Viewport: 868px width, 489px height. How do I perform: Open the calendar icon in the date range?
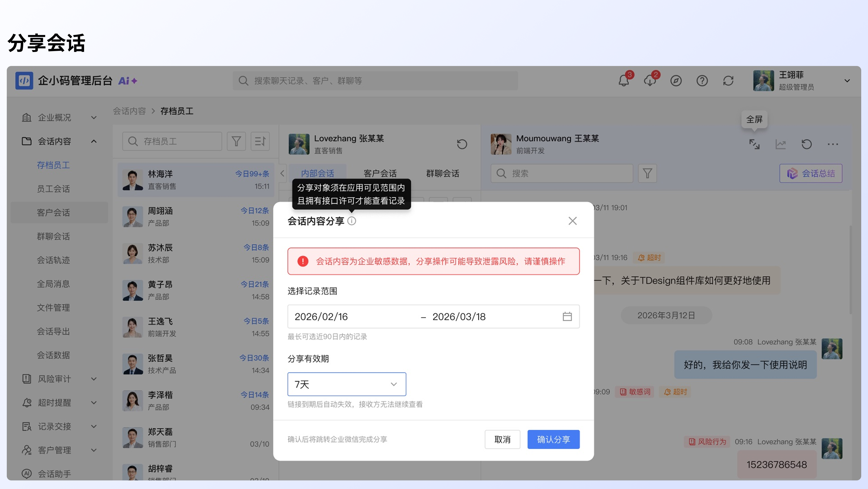(x=567, y=316)
